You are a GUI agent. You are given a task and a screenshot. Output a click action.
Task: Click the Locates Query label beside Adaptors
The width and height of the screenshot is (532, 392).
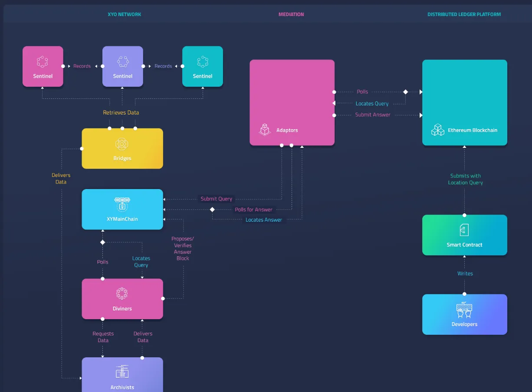click(x=372, y=104)
